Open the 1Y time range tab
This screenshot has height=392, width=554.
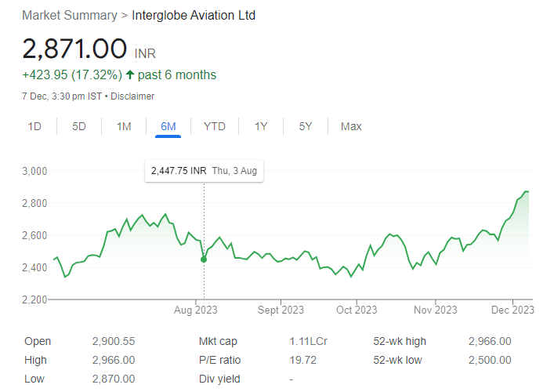[261, 126]
